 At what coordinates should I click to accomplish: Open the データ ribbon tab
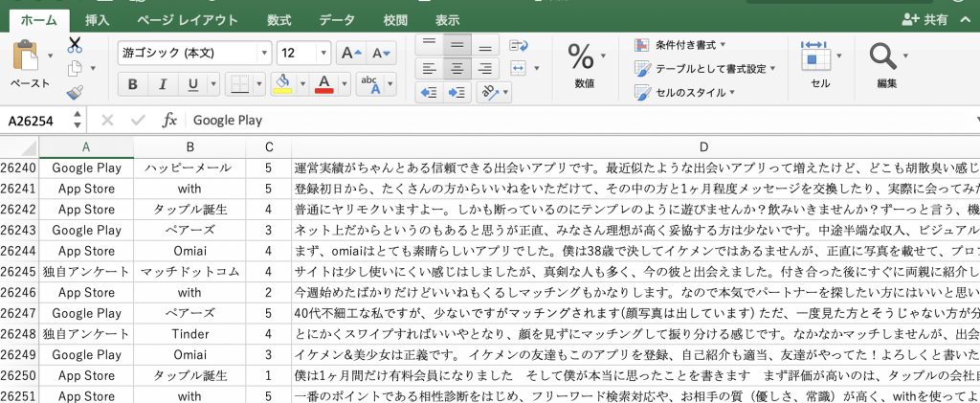click(x=336, y=18)
